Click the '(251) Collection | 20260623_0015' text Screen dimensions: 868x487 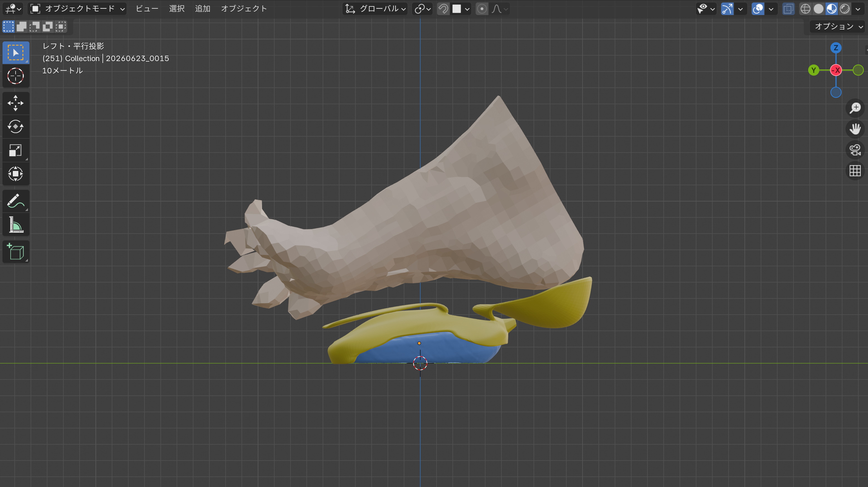tap(105, 58)
